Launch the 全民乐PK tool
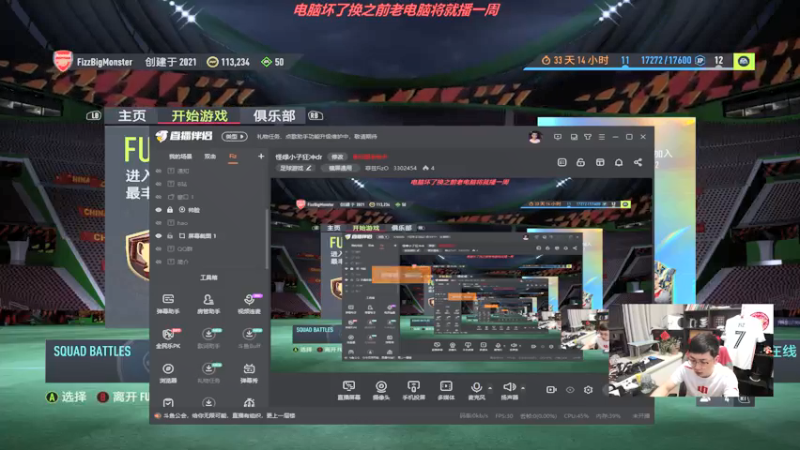Screen dimensions: 800x450 [168, 338]
